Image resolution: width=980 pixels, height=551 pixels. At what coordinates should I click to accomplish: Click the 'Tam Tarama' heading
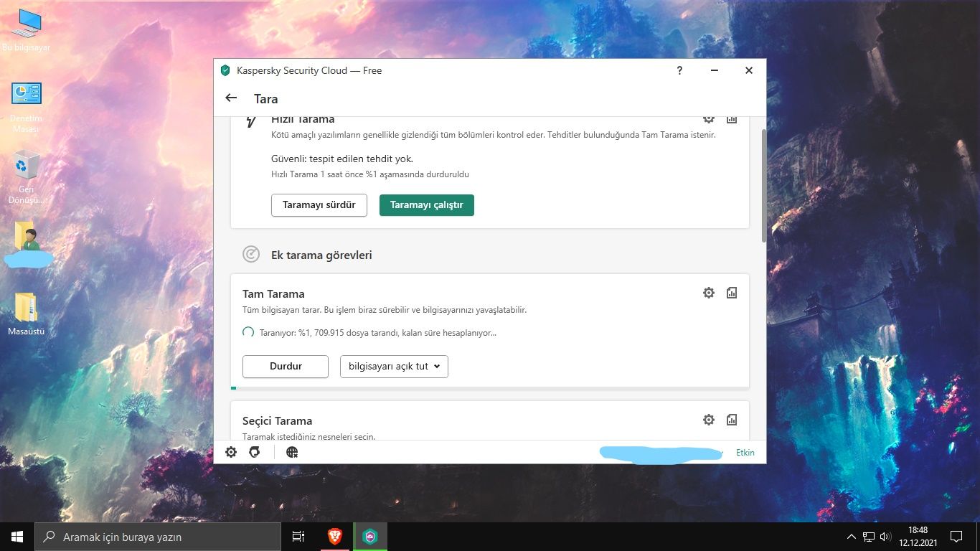click(x=273, y=294)
